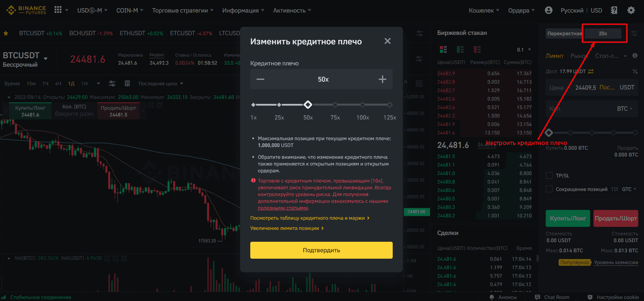The image size is (644, 301).
Task: Confirm leverage with Подтвердить button
Action: click(321, 250)
